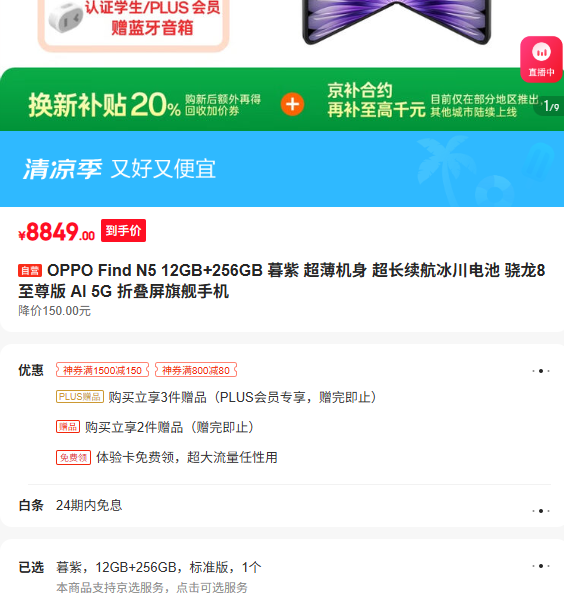Viewport: 564px width, 593px height.
Task: Claim the 神券满800减80 coupon
Action: pos(196,370)
